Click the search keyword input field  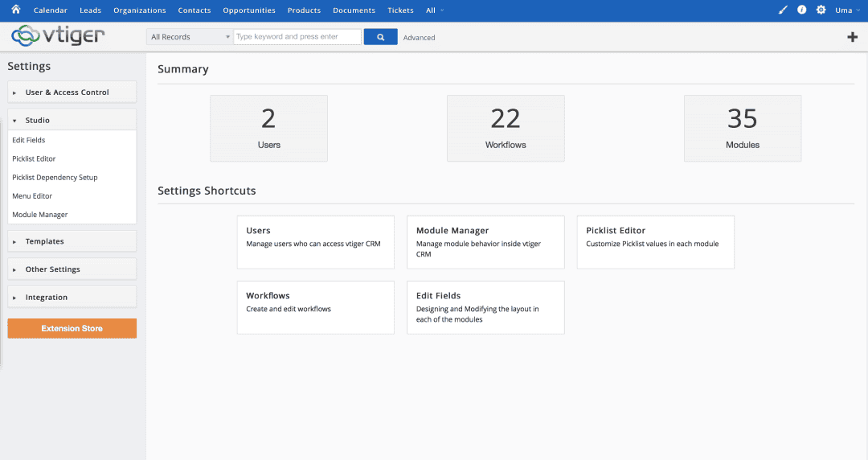[x=297, y=37]
